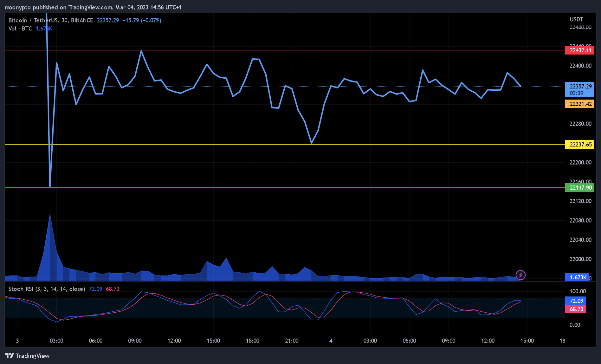
Task: Click the day 4 marker on time axis
Action: pyautogui.click(x=331, y=341)
